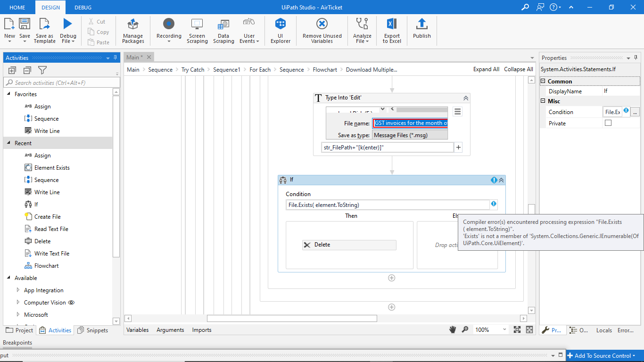Run Debug File play icon
The width and height of the screenshot is (644, 362).
pyautogui.click(x=68, y=24)
